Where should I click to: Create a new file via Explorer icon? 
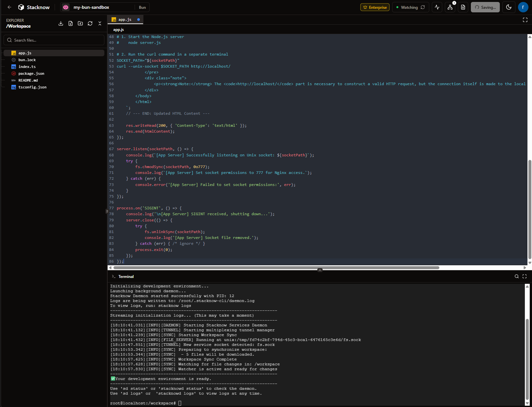click(x=71, y=23)
